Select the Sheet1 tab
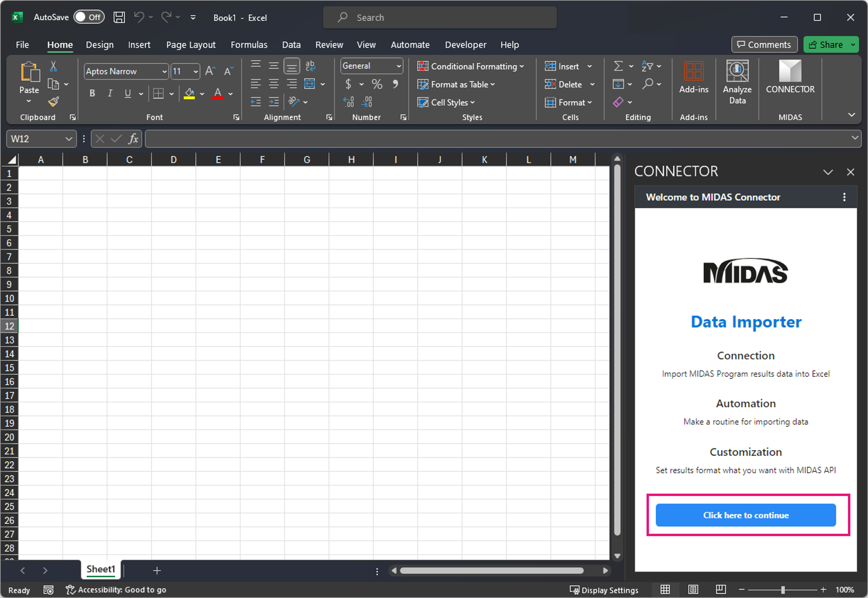 coord(100,569)
